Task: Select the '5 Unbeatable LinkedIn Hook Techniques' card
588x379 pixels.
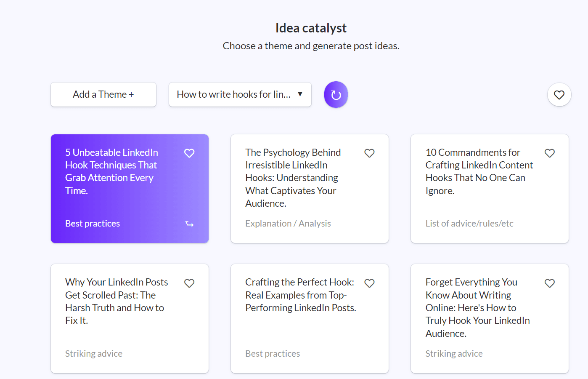Action: (130, 189)
